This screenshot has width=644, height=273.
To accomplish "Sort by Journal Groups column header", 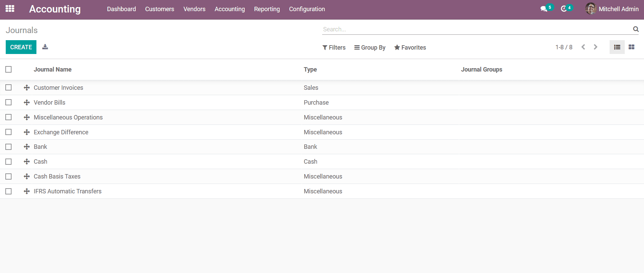I will tap(481, 70).
